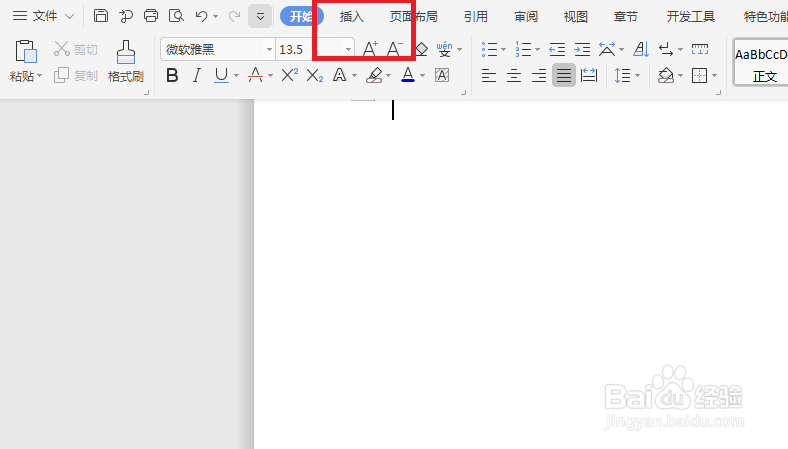Click the distributed alignment icon
788x449 pixels.
[x=588, y=76]
